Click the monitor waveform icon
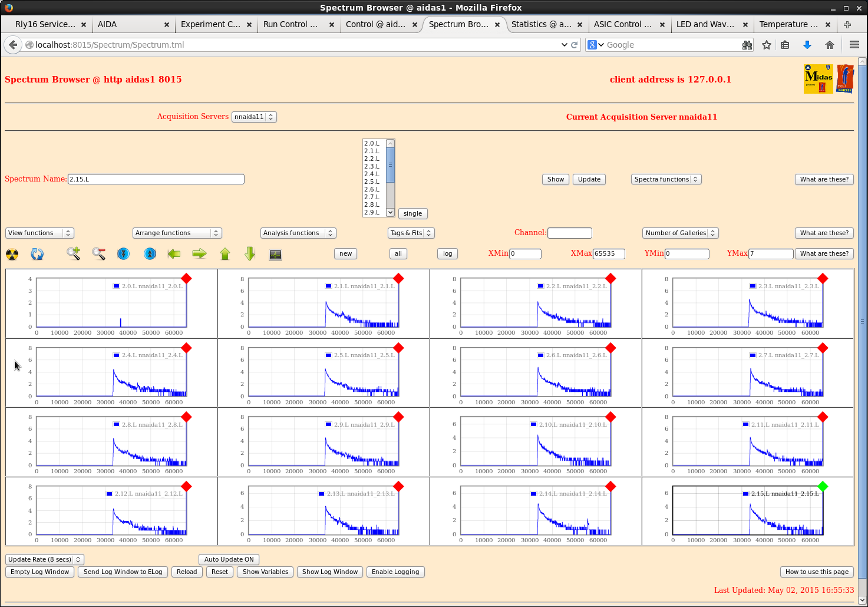This screenshot has width=868, height=607. [275, 255]
